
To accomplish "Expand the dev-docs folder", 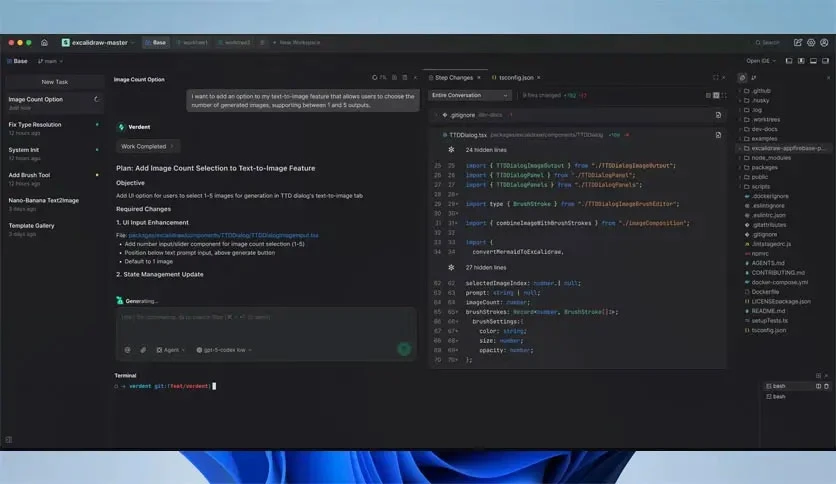I will pyautogui.click(x=759, y=130).
